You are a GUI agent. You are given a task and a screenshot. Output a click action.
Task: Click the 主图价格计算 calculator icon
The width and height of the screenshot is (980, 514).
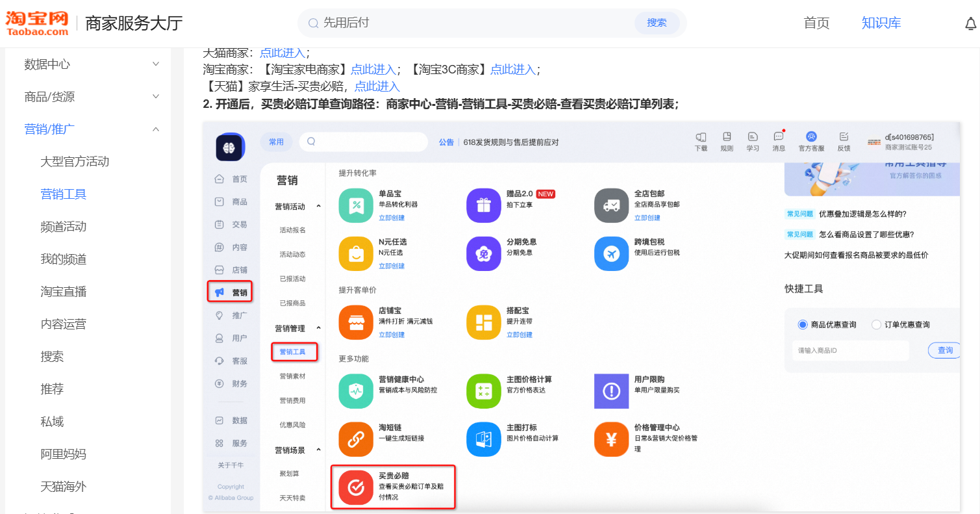(483, 391)
